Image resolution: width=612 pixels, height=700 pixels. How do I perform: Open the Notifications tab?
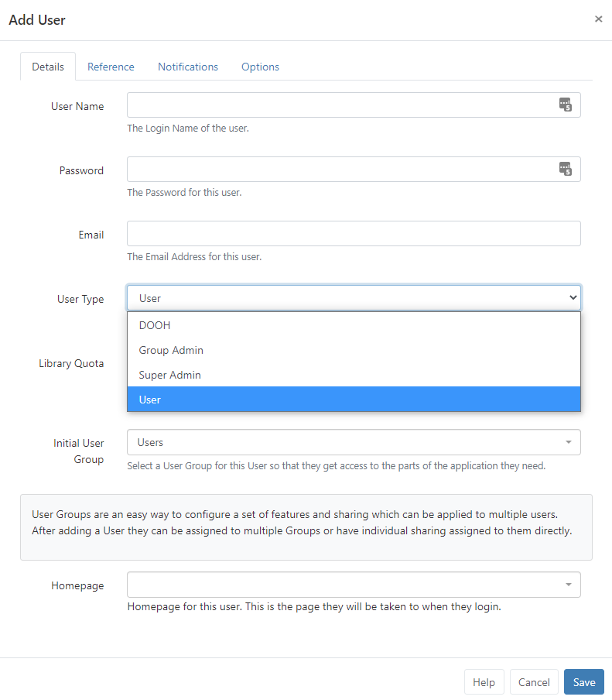188,67
